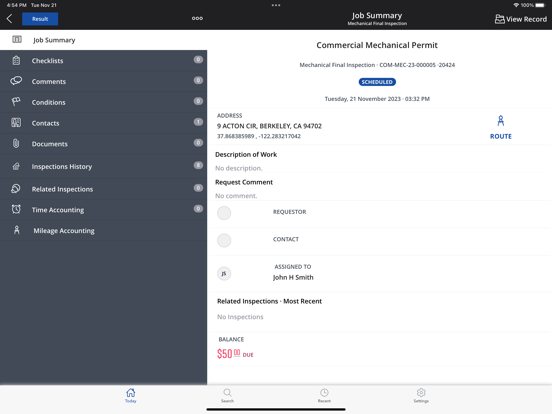Switch to the Search tab
This screenshot has width=552, height=414.
pos(227,395)
